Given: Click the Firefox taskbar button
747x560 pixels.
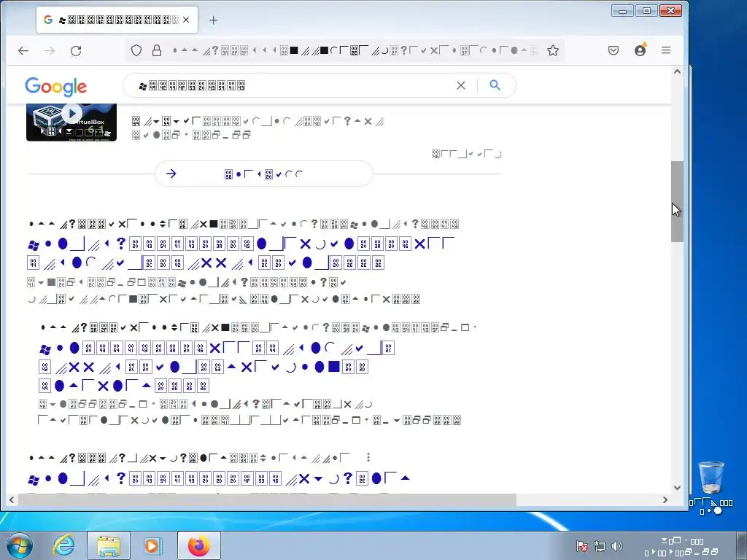Looking at the screenshot, I should tap(198, 545).
